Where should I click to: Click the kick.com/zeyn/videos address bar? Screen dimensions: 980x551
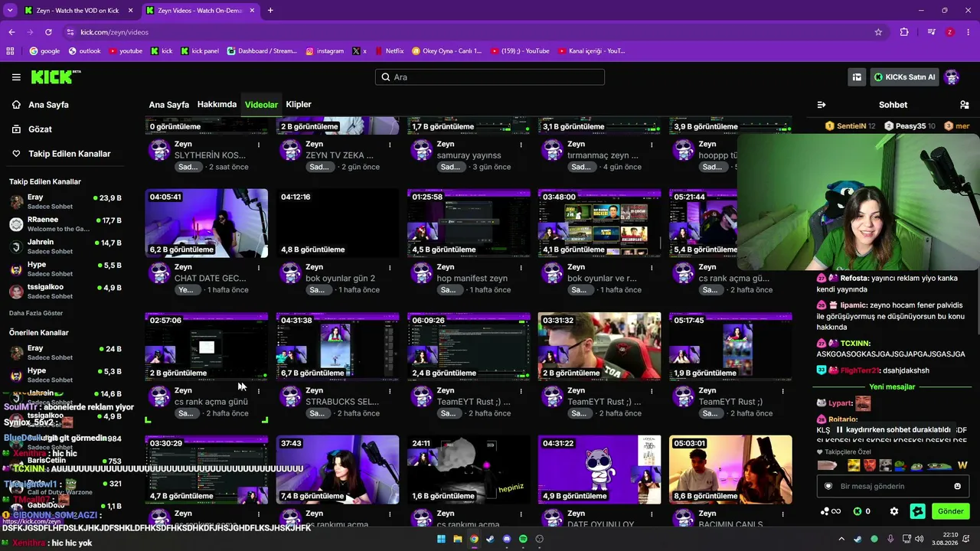475,32
